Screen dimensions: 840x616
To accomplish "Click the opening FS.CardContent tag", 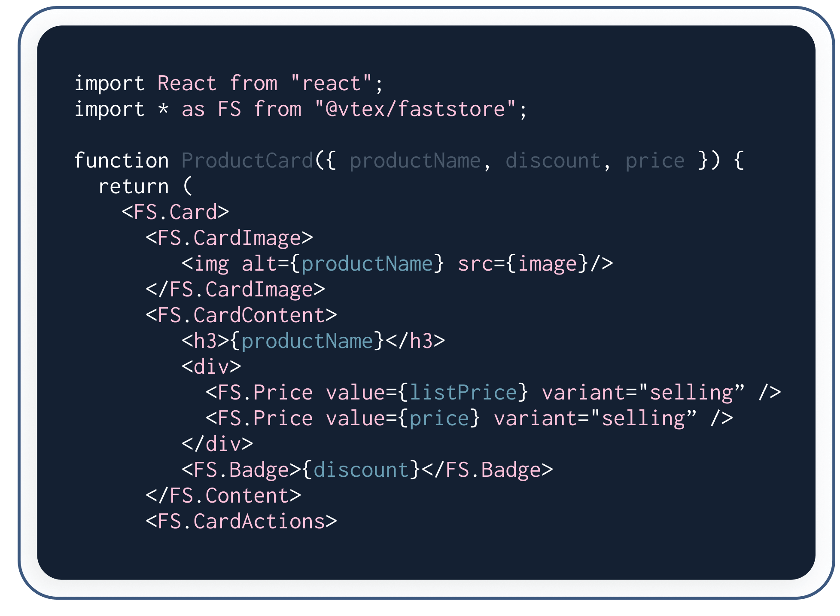I will tap(241, 315).
